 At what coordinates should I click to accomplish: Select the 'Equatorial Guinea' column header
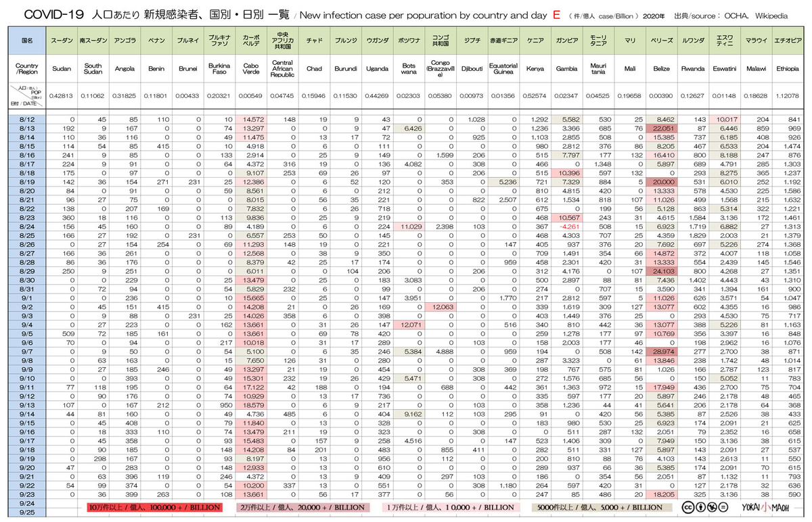(x=503, y=69)
